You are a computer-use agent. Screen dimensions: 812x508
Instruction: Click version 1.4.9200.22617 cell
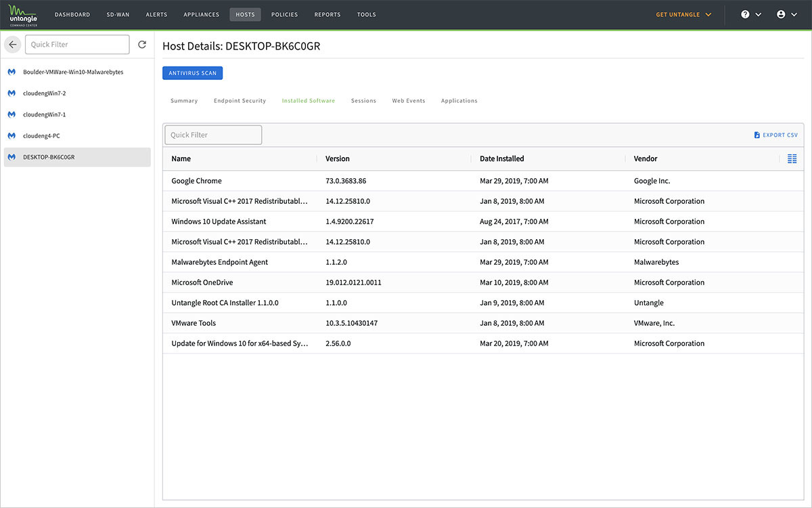(350, 221)
